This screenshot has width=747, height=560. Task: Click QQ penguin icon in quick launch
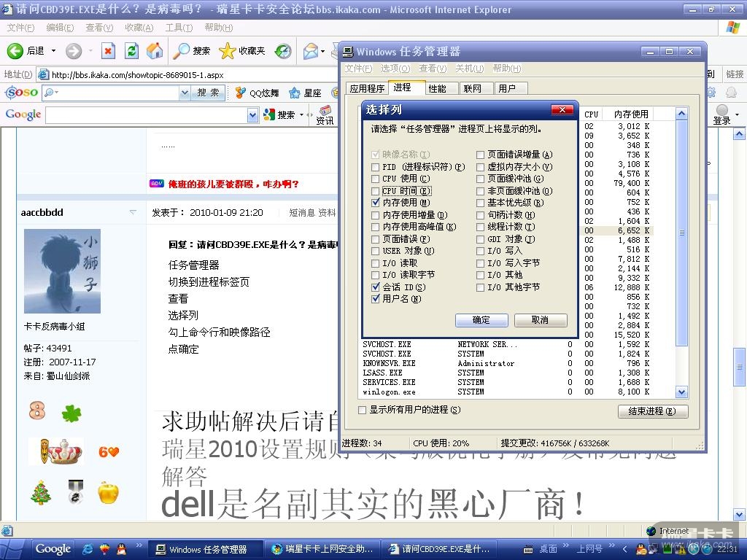122,549
